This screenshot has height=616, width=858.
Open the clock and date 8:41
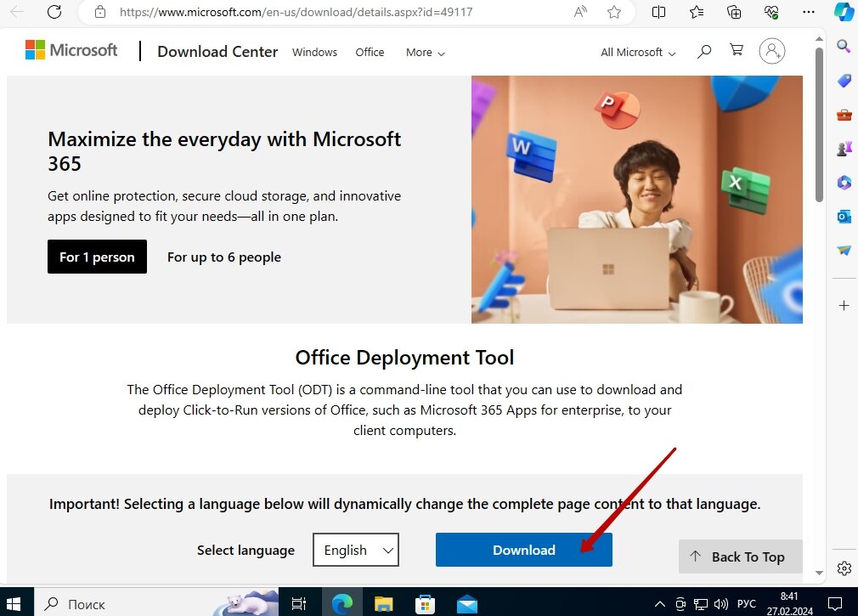[x=789, y=604]
